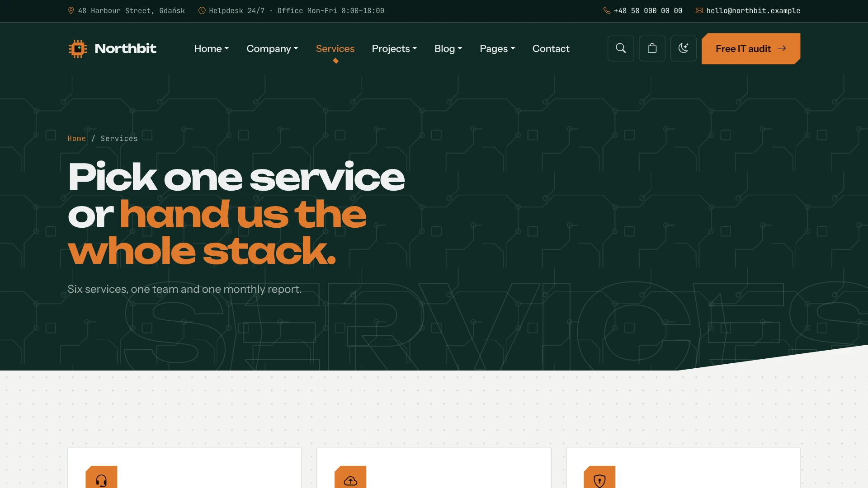Click the Free IT audit button
Image resolution: width=868 pixels, height=488 pixels.
[750, 48]
